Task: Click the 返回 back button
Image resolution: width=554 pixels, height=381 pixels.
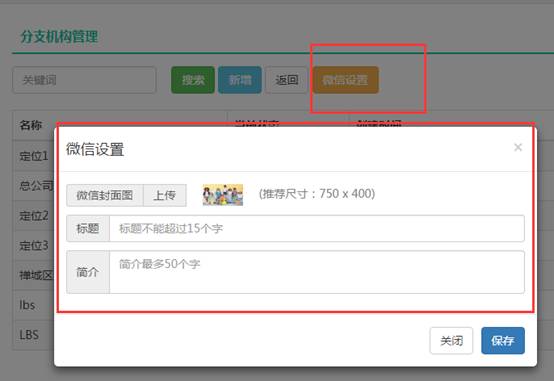Action: (287, 80)
